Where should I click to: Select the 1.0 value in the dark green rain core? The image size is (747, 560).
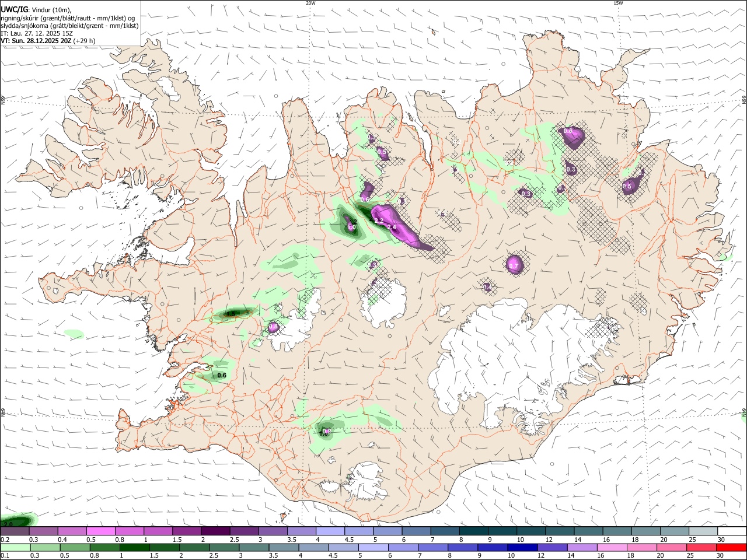[x=351, y=228]
